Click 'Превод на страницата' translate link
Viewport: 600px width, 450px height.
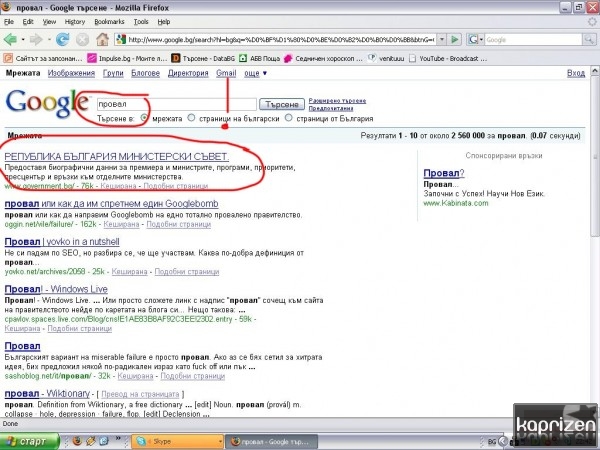(x=140, y=394)
